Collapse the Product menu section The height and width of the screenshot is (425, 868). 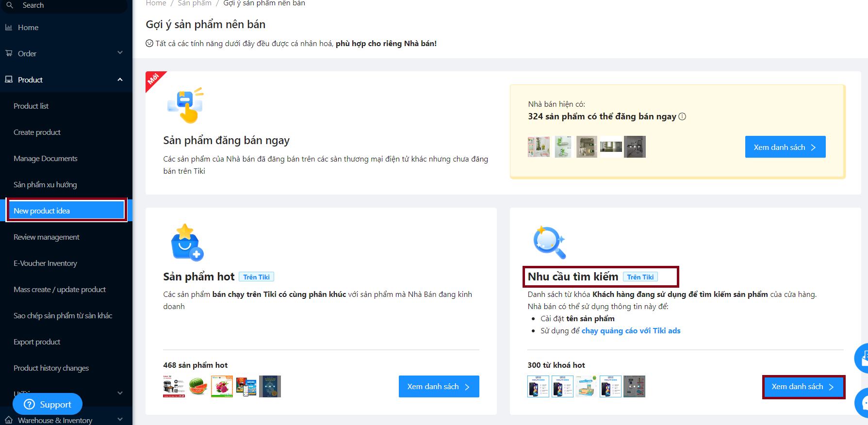tap(120, 80)
